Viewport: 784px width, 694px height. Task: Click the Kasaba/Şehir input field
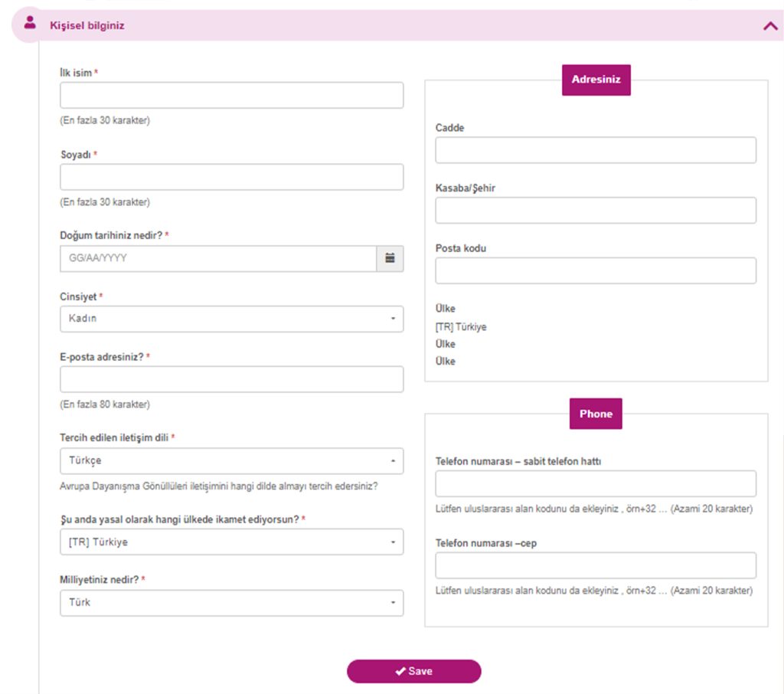[596, 210]
